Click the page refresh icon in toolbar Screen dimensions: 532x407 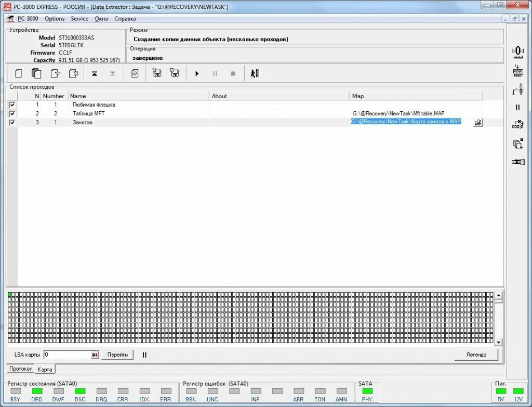click(x=135, y=73)
